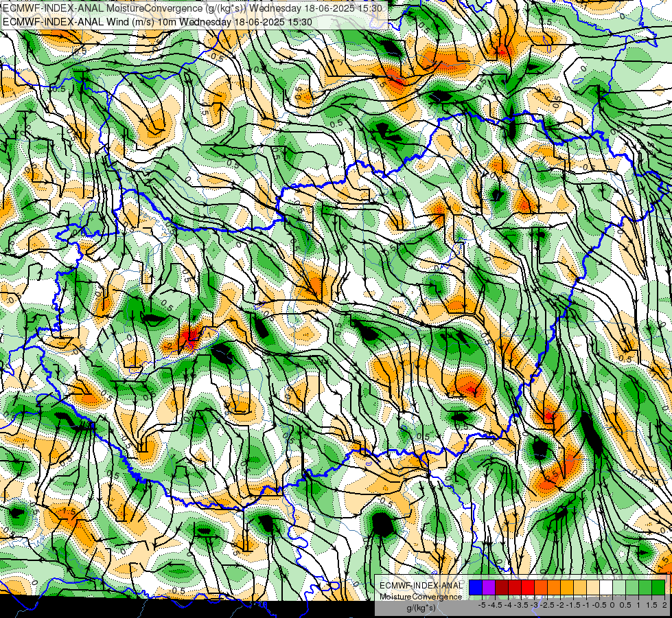Click the -3.5 legend tick value

coord(522,605)
